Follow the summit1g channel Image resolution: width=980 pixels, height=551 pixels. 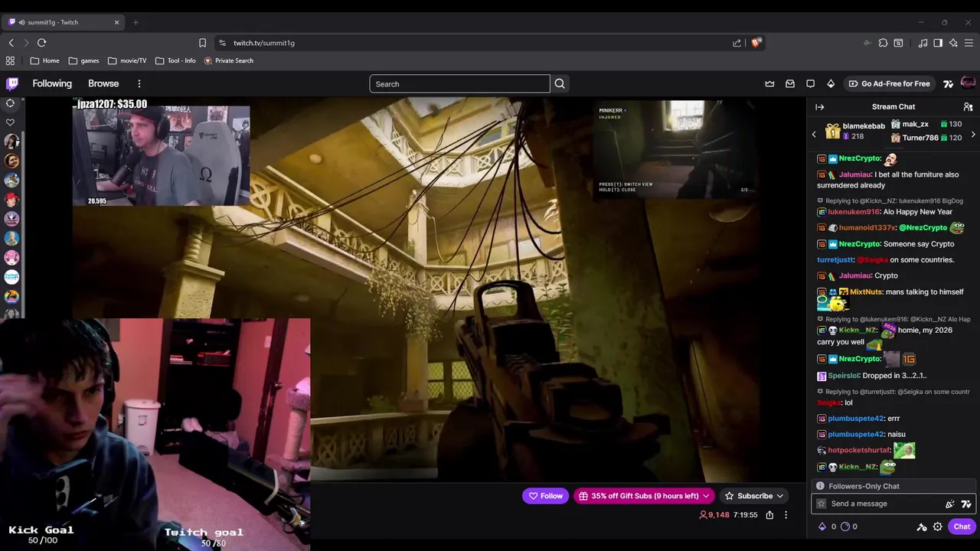[x=545, y=496]
